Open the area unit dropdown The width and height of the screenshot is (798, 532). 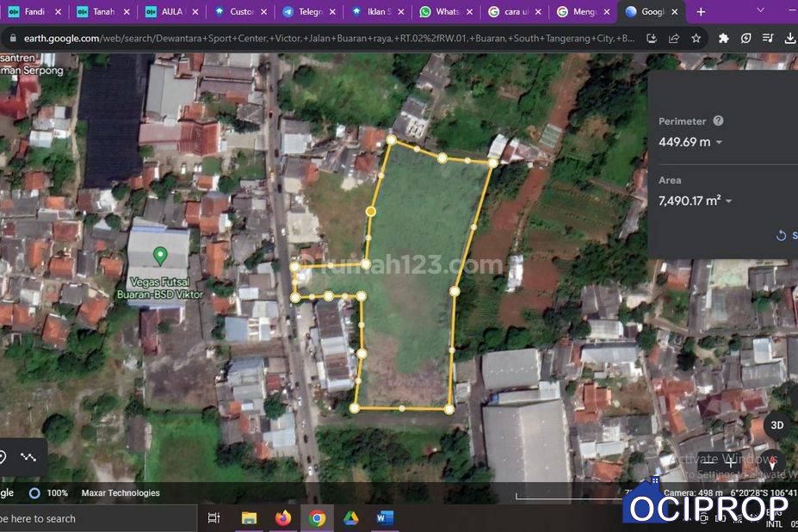coord(728,201)
